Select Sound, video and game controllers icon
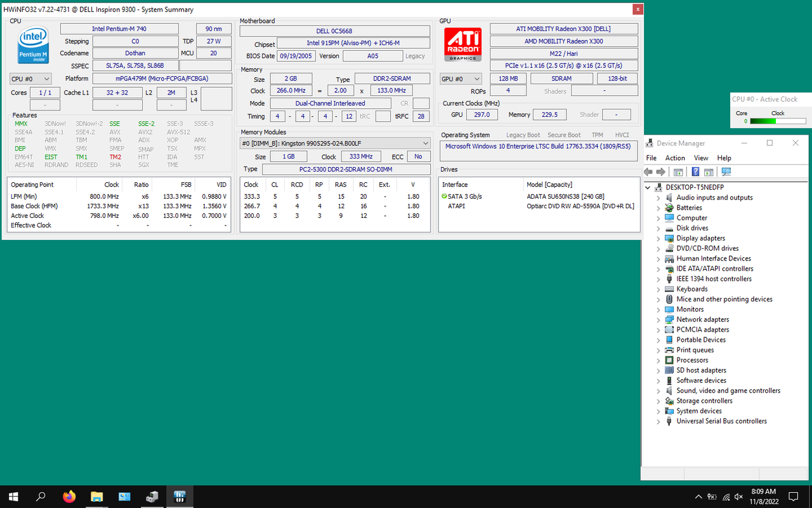The width and height of the screenshot is (812, 508). (669, 391)
